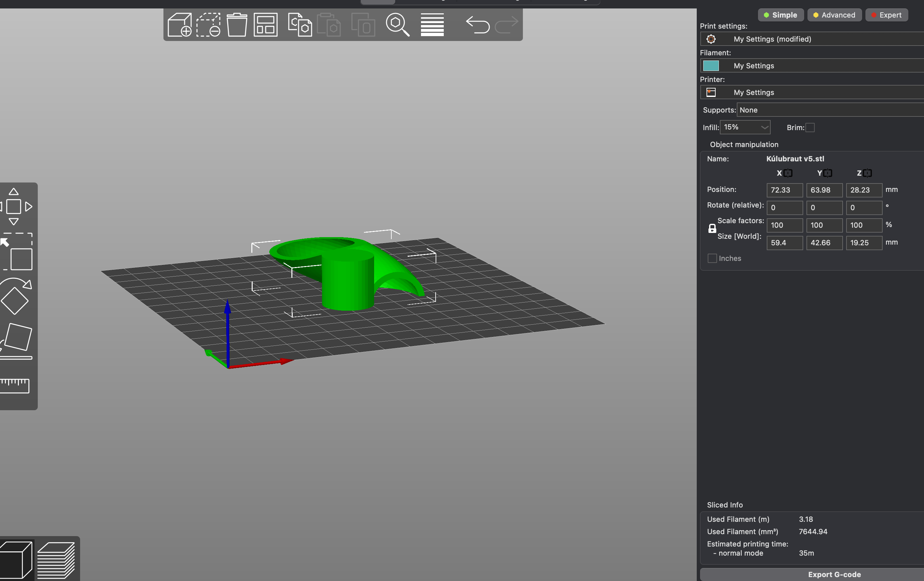Screen dimensions: 924x581
Task: Check the Inches checkbox
Action: [x=712, y=258]
